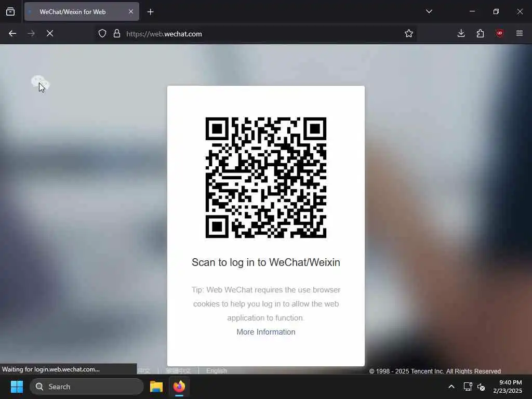Go back one page
532x399 pixels.
(x=12, y=33)
